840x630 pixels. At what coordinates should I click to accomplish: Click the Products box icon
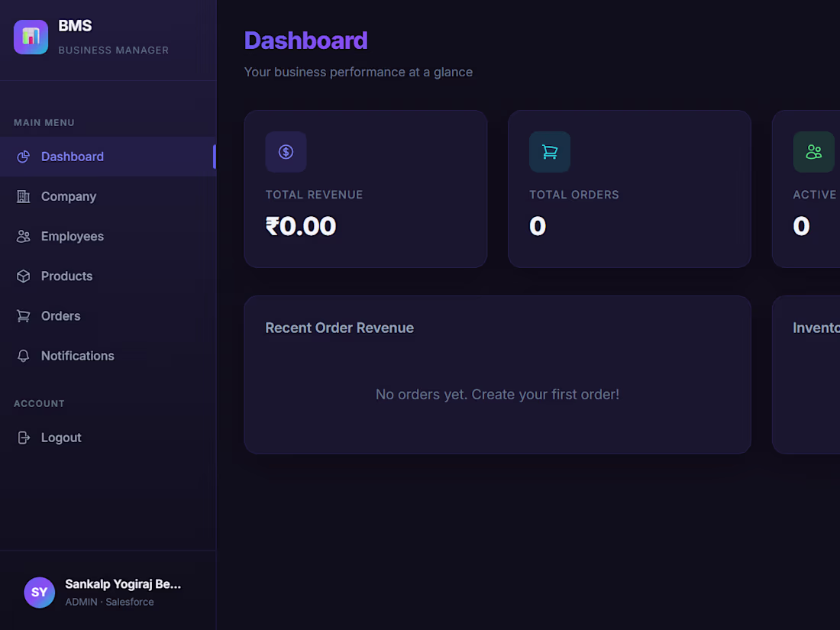coord(24,276)
